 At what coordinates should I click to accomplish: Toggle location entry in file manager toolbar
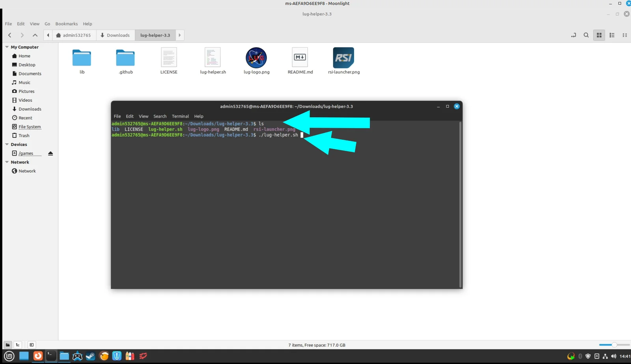click(x=573, y=35)
